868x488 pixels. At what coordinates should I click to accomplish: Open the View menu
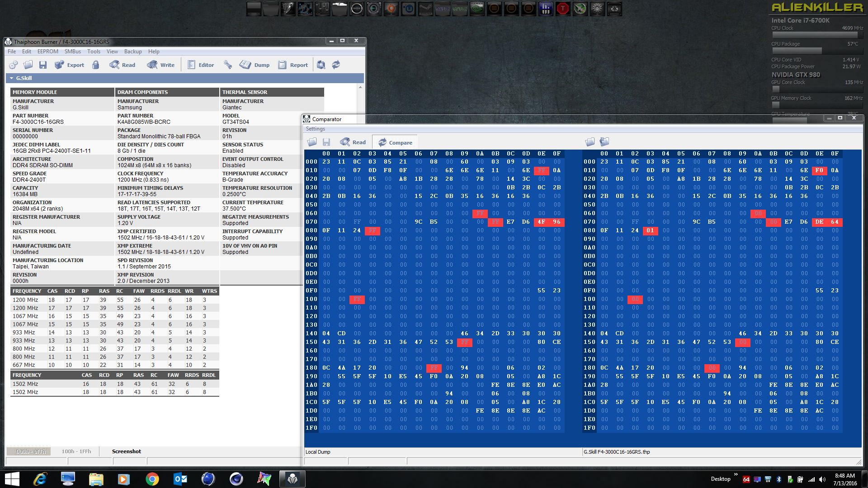pos(112,52)
